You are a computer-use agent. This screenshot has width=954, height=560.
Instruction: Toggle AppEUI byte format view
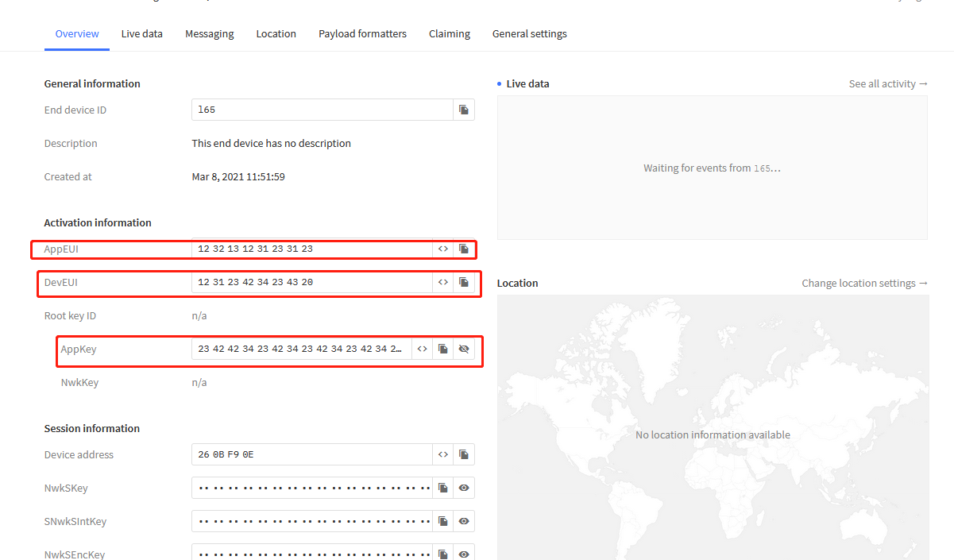coord(443,249)
